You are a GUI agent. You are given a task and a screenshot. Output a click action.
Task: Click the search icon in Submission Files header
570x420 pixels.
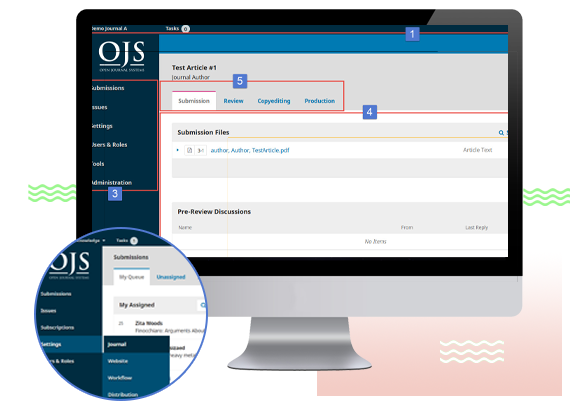501,133
